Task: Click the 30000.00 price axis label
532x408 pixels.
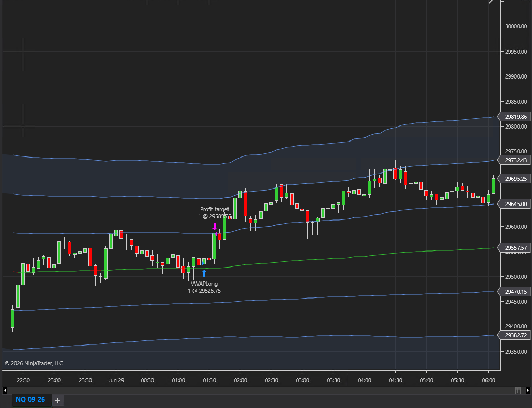Action: coord(516,26)
